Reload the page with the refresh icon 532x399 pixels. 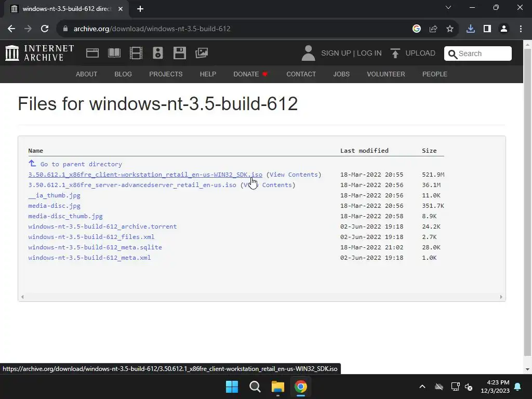pos(45,29)
